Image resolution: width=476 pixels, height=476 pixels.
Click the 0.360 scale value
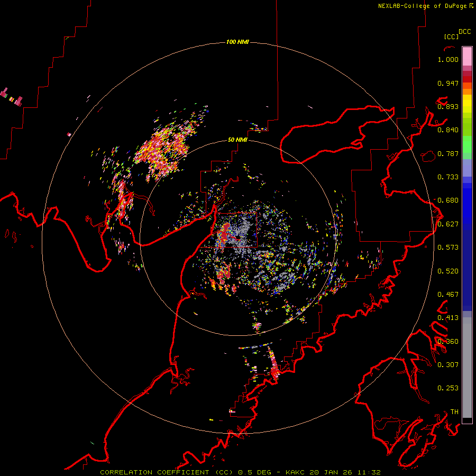click(x=448, y=342)
